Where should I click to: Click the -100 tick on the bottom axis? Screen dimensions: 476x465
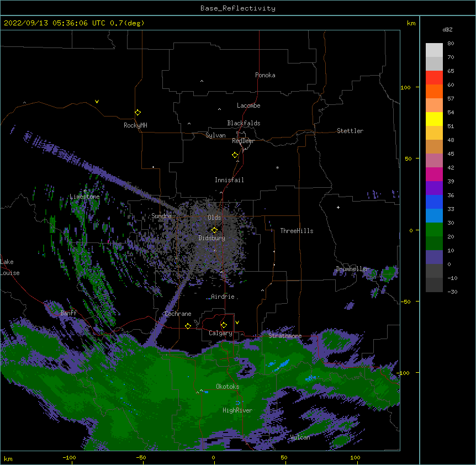[69, 457]
